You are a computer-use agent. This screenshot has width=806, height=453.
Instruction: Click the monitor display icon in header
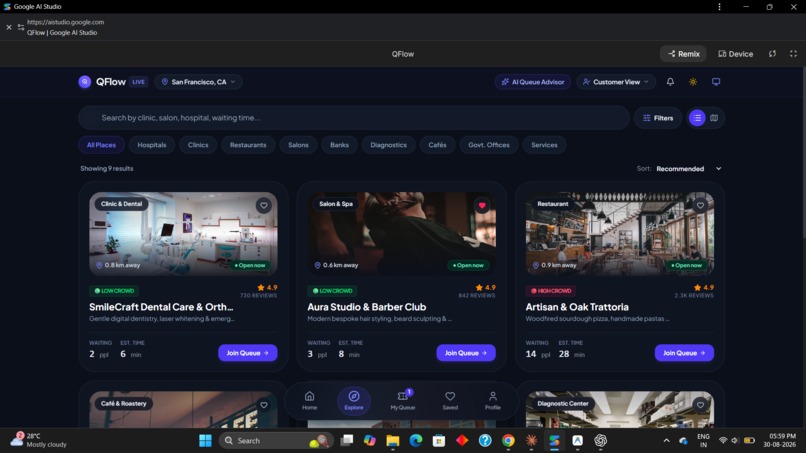point(716,82)
